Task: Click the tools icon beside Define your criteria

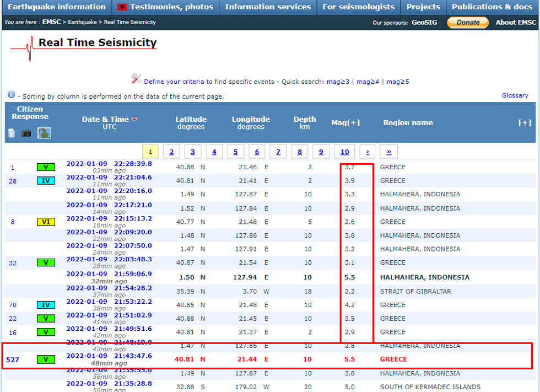Action: [136, 79]
